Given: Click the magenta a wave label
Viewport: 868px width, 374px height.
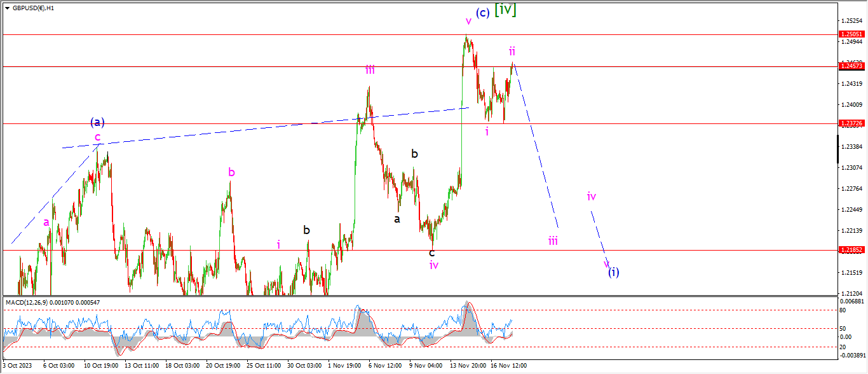Looking at the screenshot, I should tap(46, 223).
